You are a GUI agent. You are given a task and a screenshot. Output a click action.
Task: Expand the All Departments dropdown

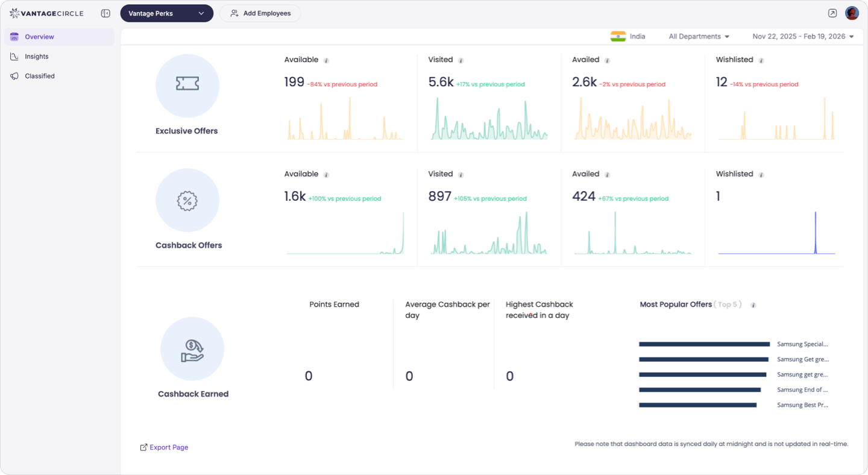point(698,36)
